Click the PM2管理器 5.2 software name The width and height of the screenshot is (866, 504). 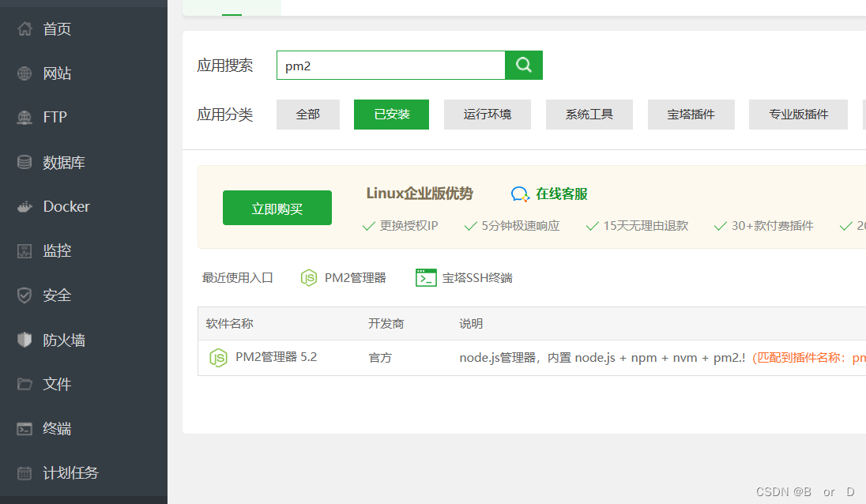(x=276, y=357)
